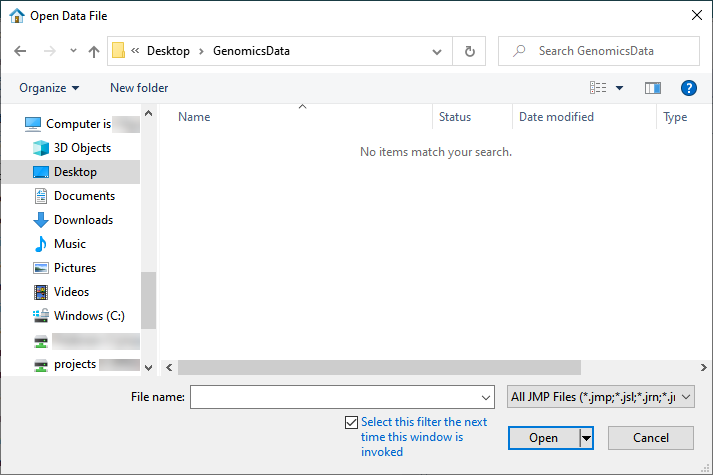Open Windows (C:) drive

[89, 316]
